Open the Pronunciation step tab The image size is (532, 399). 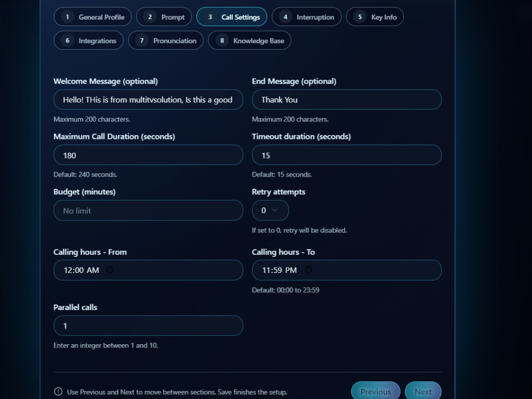coord(165,40)
